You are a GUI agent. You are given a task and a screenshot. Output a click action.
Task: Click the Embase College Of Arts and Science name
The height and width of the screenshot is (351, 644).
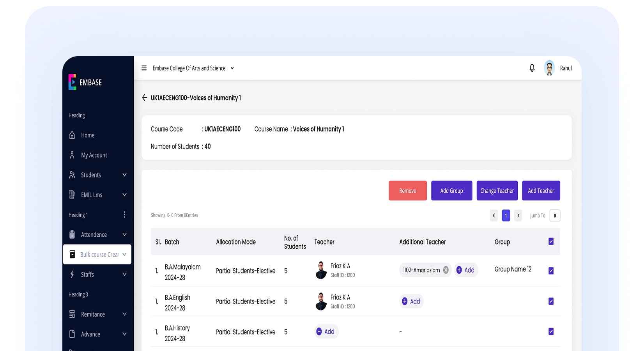(x=189, y=68)
